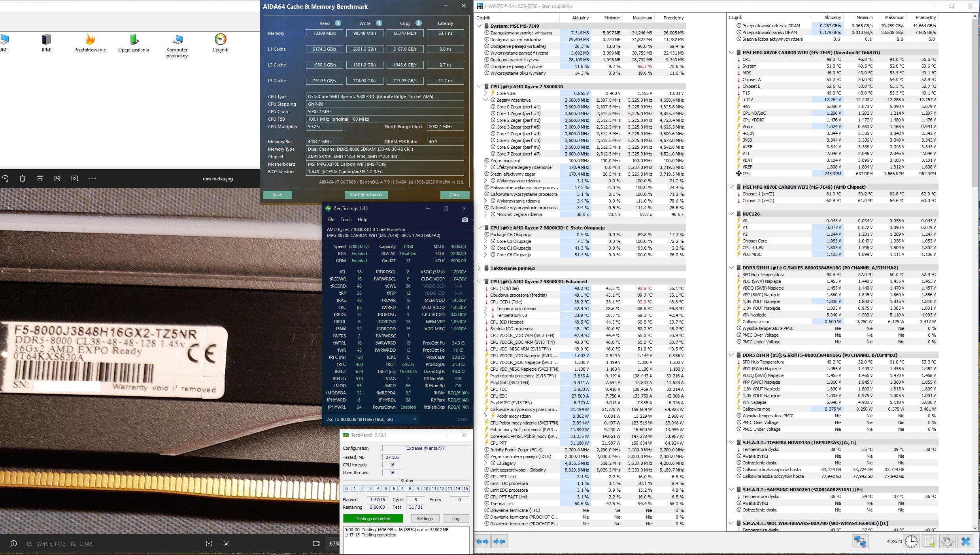Click HWiNFO expand columns arrows icon
The width and height of the screenshot is (980, 555).
[482, 542]
